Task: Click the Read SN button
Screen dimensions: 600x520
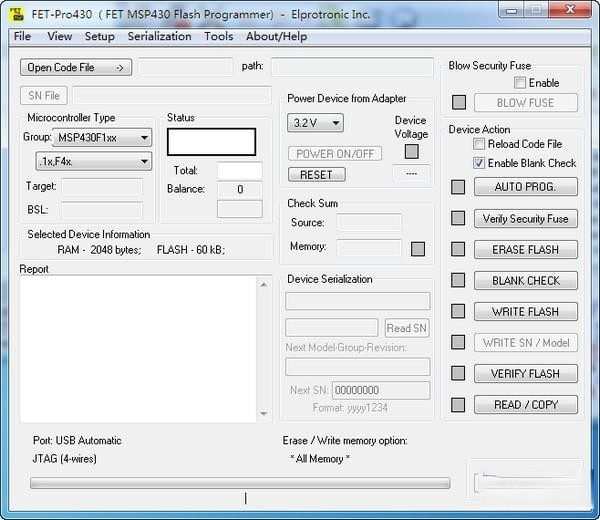Action: (407, 328)
